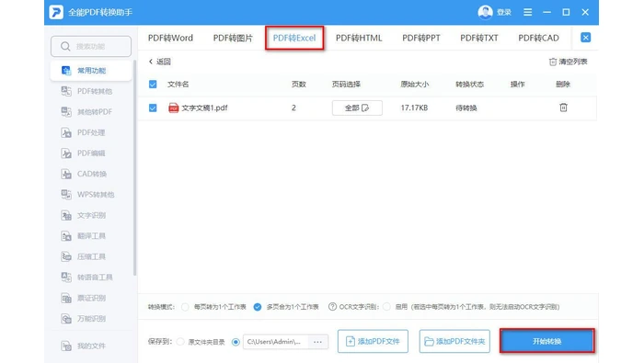Viewport: 644px width, 363px height.
Task: Click the 转换状态 column header
Action: pos(469,85)
